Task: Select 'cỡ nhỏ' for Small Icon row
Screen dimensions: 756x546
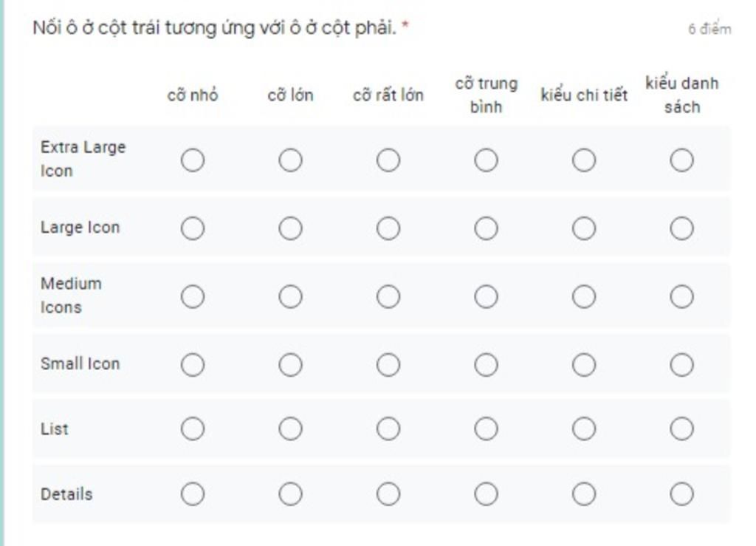Action: [x=193, y=365]
